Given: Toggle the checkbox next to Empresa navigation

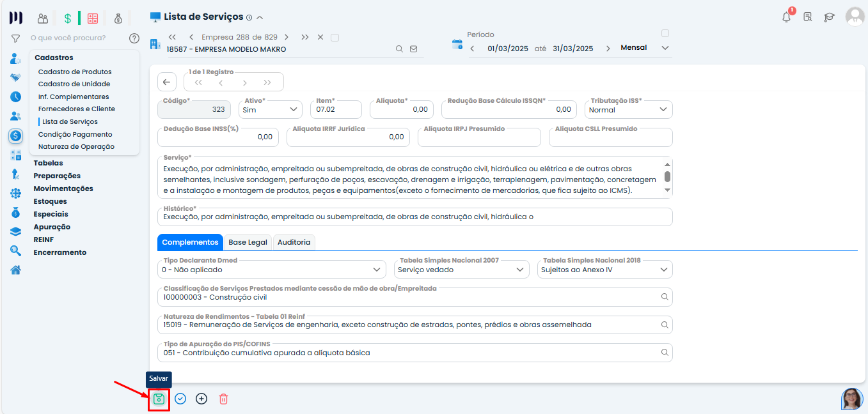Looking at the screenshot, I should 335,37.
